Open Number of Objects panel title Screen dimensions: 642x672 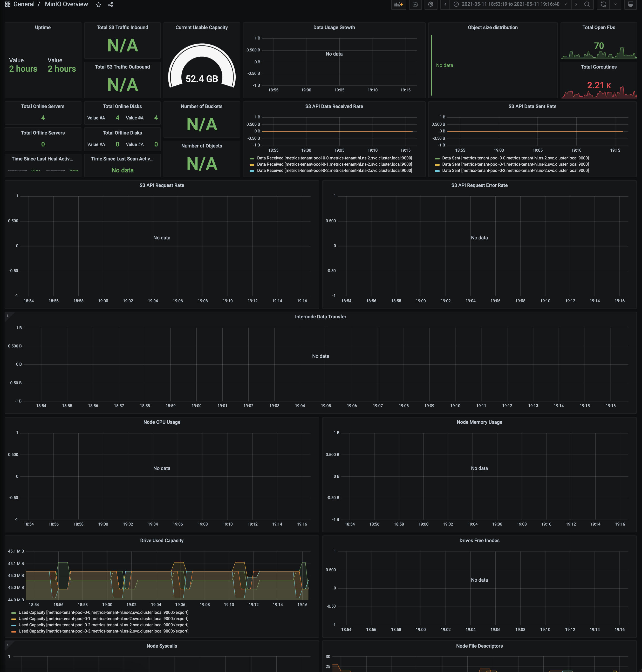tap(202, 146)
